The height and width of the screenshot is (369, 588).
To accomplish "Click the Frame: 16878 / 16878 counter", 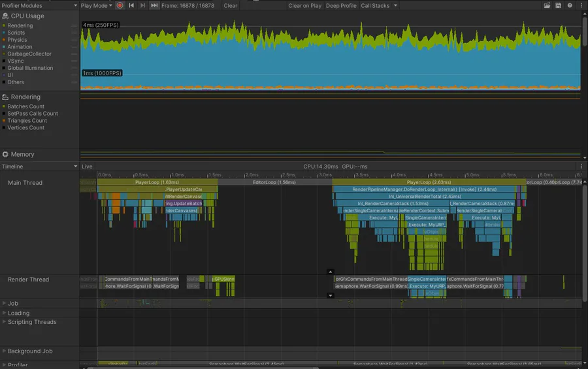I will [x=188, y=6].
